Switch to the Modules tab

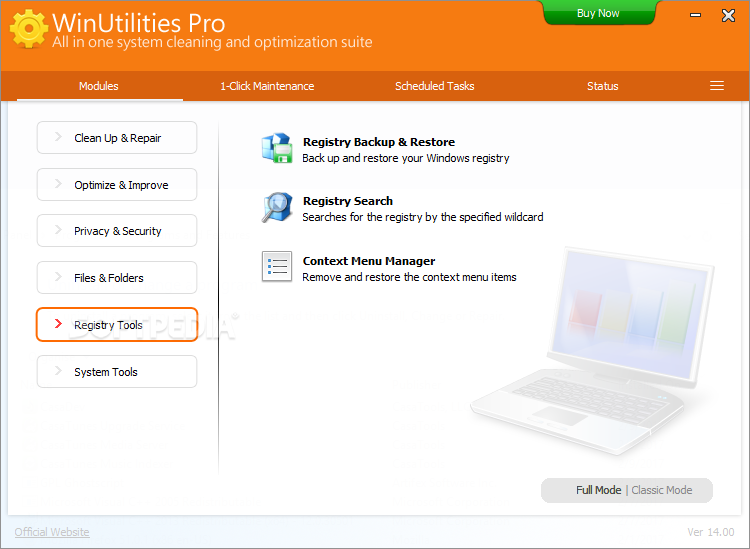(x=99, y=86)
